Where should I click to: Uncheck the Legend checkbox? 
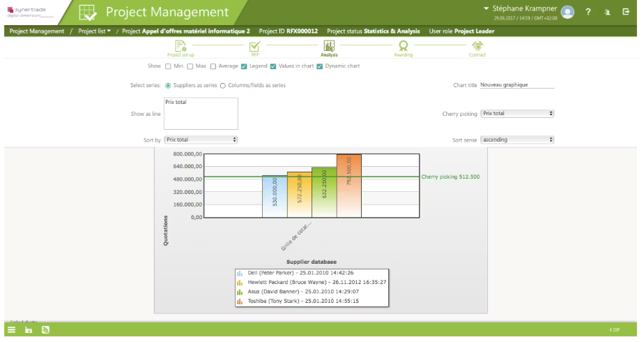[244, 66]
